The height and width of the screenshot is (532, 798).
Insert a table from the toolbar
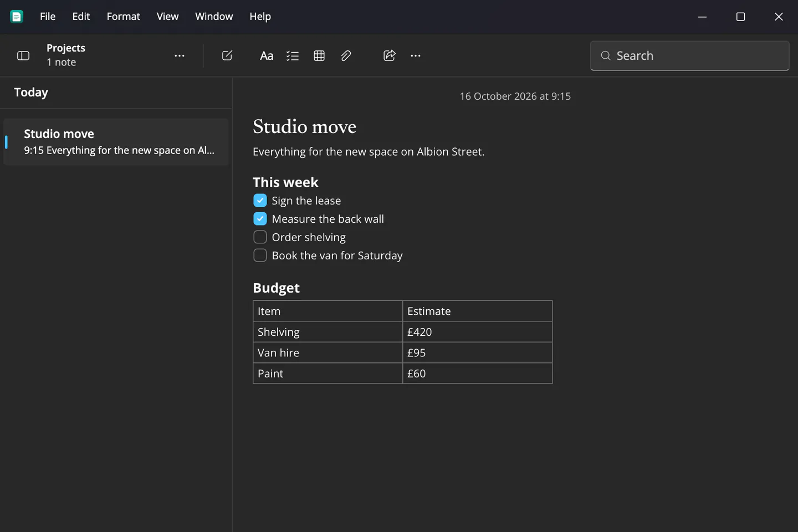[x=319, y=55]
